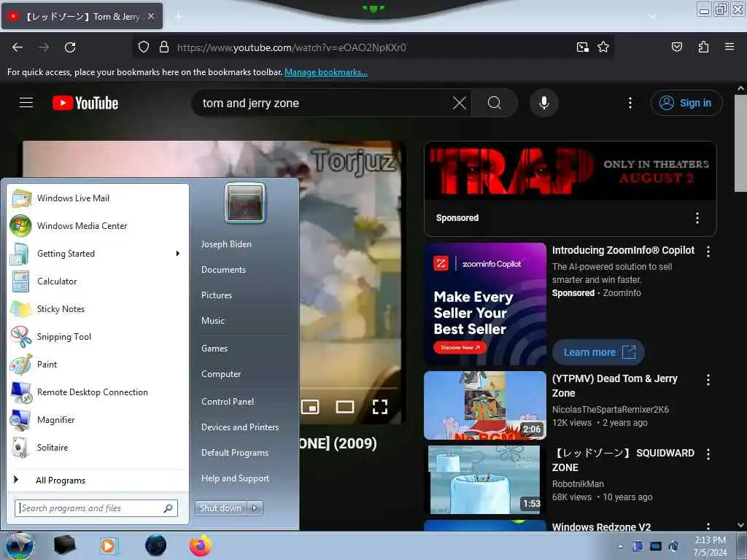Open Default Programs
The width and height of the screenshot is (747, 560).
(x=235, y=452)
